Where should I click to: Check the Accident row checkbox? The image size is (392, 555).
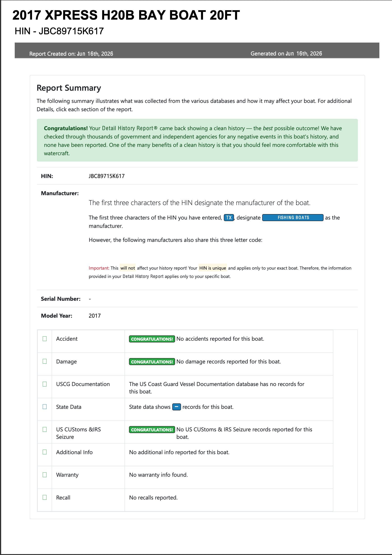44,339
